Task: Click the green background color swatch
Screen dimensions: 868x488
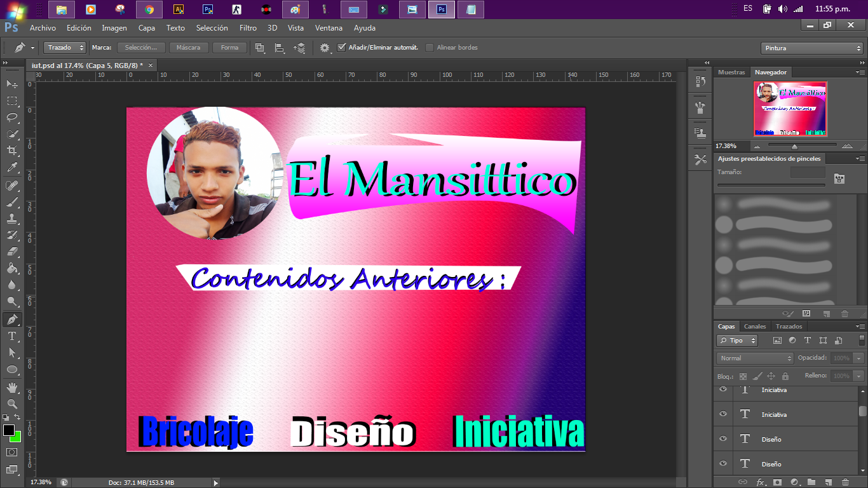Action: click(17, 437)
